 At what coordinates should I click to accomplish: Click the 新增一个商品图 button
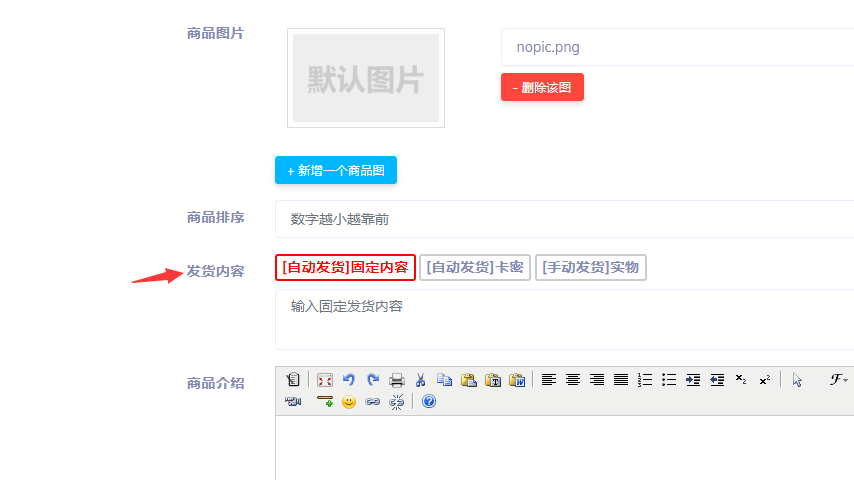click(336, 170)
